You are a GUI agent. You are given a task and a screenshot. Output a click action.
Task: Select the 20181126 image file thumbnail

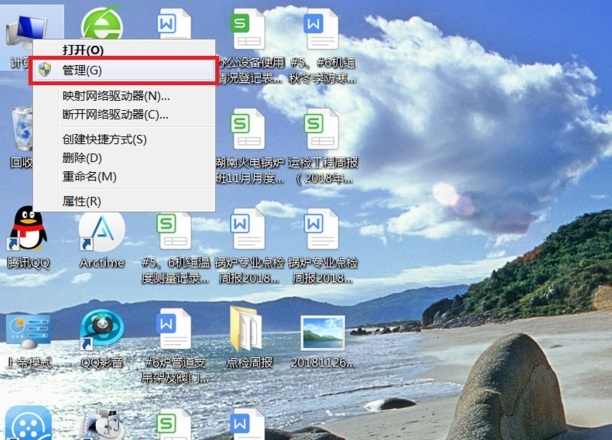pyautogui.click(x=323, y=333)
